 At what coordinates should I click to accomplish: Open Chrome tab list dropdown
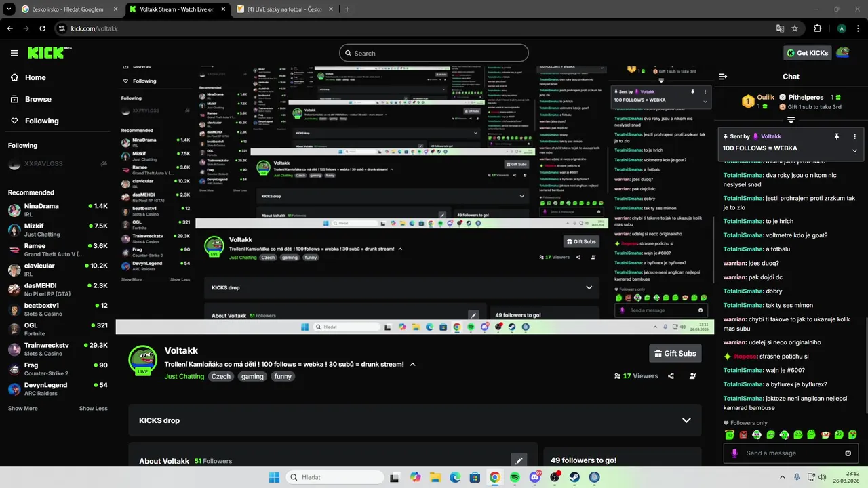click(9, 9)
